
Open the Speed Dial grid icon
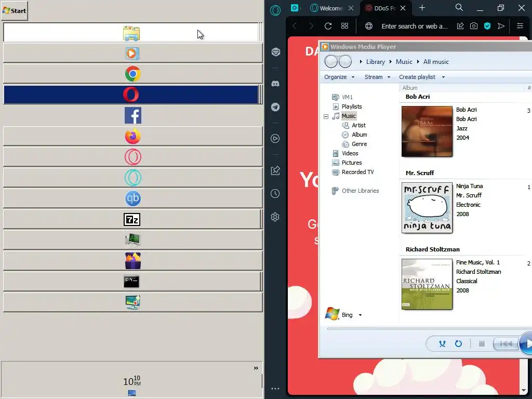point(345,26)
